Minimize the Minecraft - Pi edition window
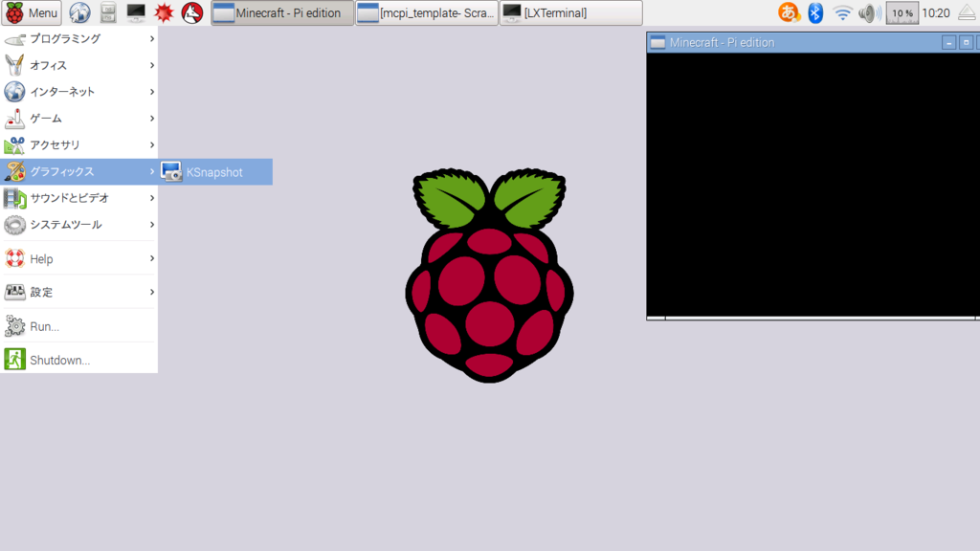This screenshot has height=551, width=980. (x=948, y=42)
